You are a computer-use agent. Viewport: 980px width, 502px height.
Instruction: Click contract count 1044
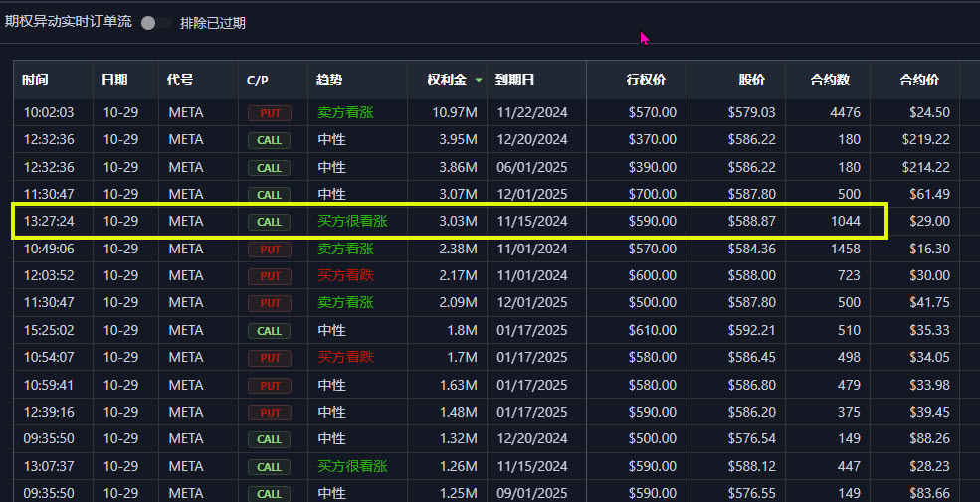(846, 221)
